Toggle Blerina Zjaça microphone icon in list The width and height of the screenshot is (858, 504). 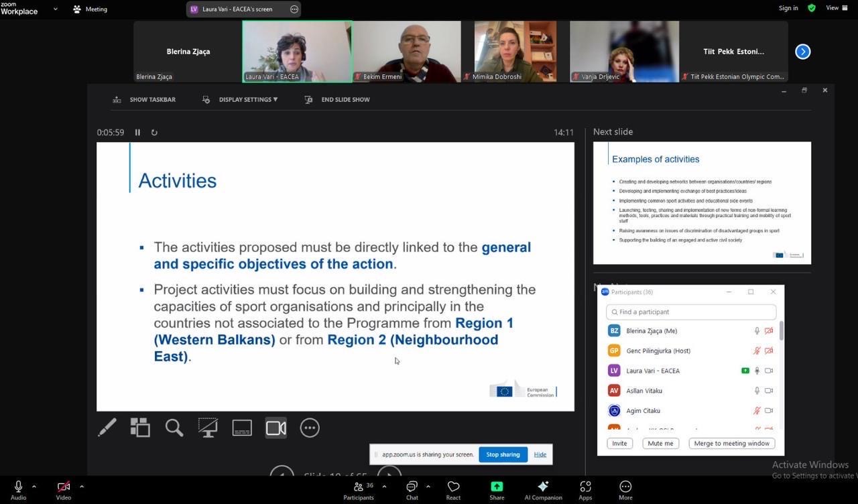(757, 331)
